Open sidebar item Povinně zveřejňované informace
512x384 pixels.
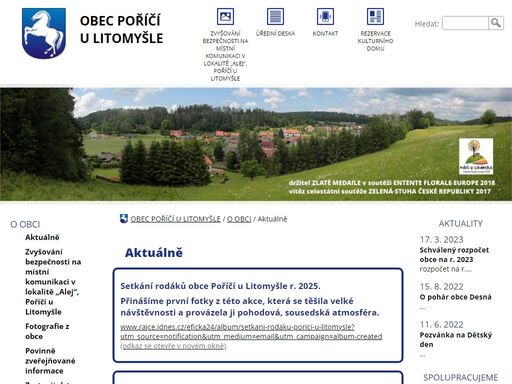[x=50, y=361]
